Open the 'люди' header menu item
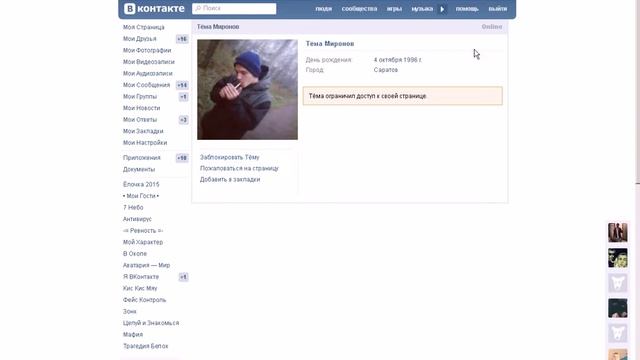Image resolution: width=640 pixels, height=360 pixels. point(323,9)
